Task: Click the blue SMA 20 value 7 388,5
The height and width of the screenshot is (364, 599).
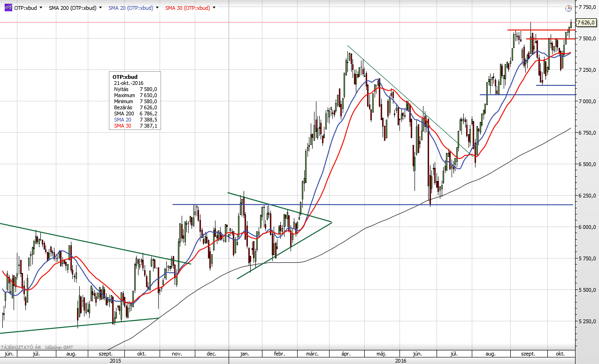Action: (148, 120)
